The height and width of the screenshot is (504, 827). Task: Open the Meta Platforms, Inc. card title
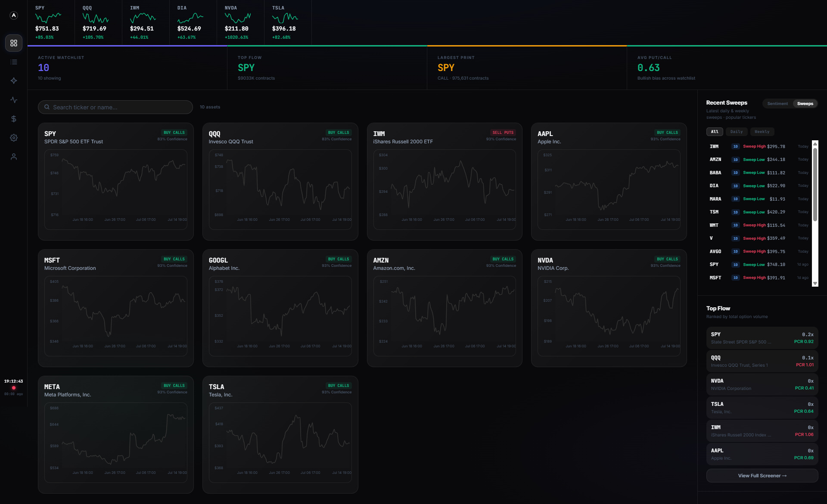click(68, 395)
